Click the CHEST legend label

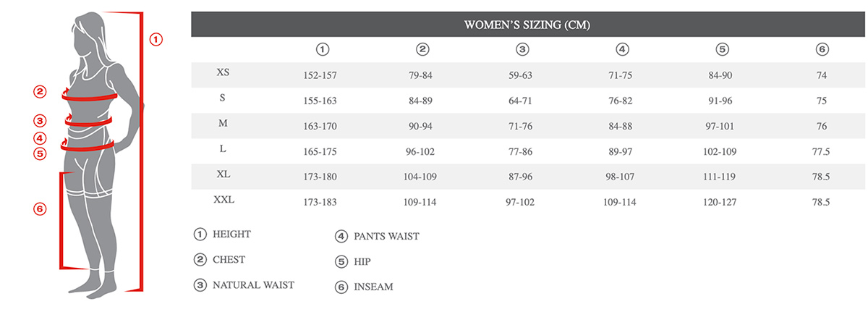[229, 259]
